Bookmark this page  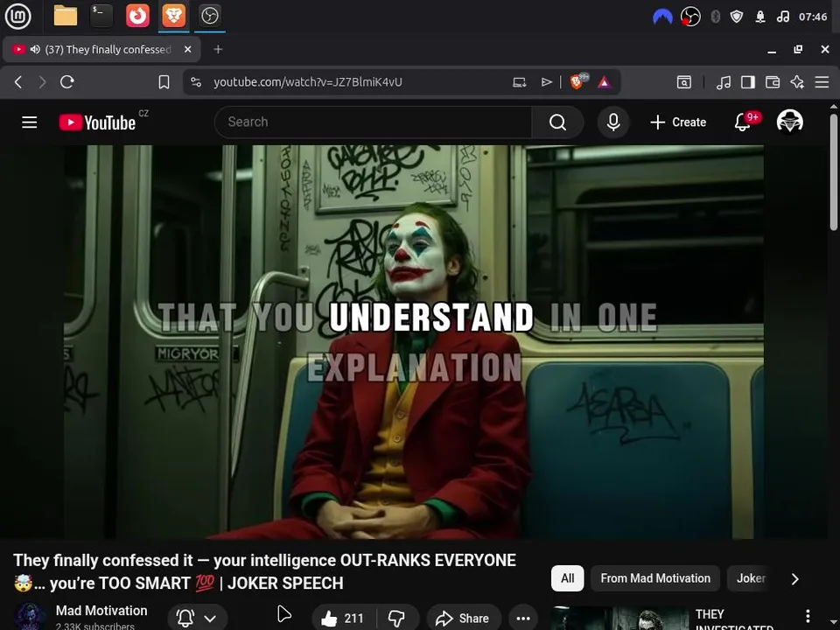click(x=164, y=82)
